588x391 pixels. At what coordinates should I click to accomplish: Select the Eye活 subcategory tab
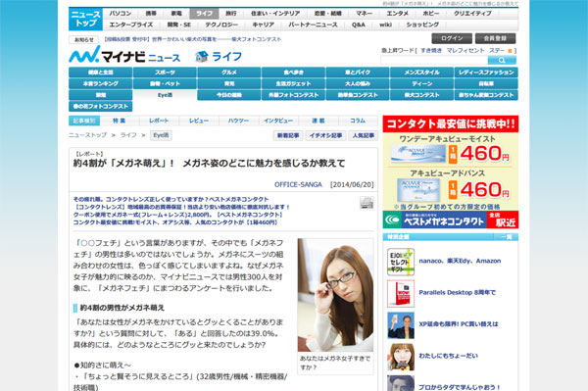[165, 95]
